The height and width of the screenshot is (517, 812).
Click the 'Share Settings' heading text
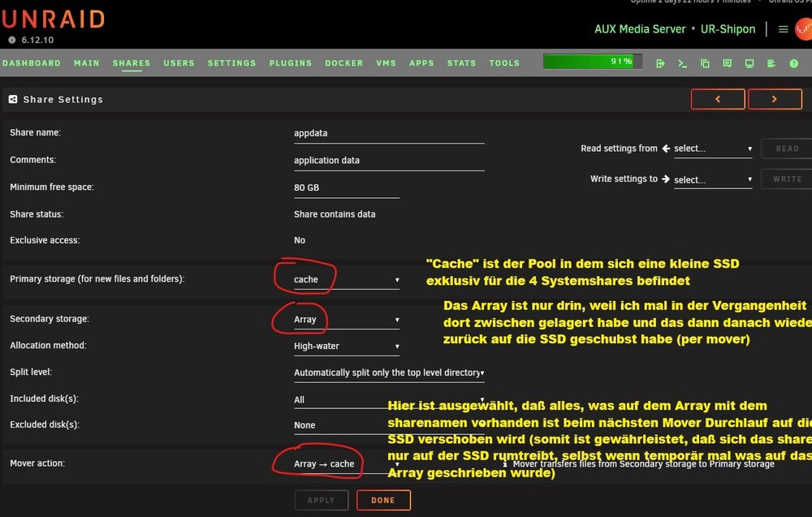click(x=63, y=99)
